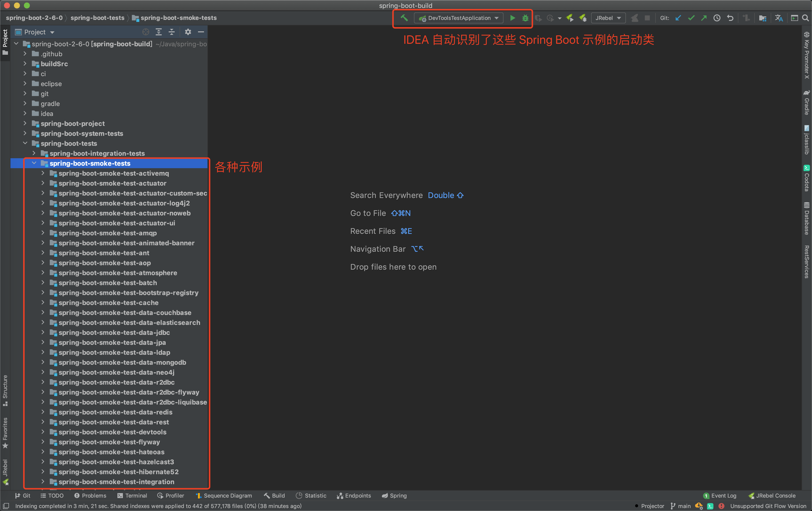The height and width of the screenshot is (511, 812).
Task: Open the TODO tool window tab
Action: 52,496
